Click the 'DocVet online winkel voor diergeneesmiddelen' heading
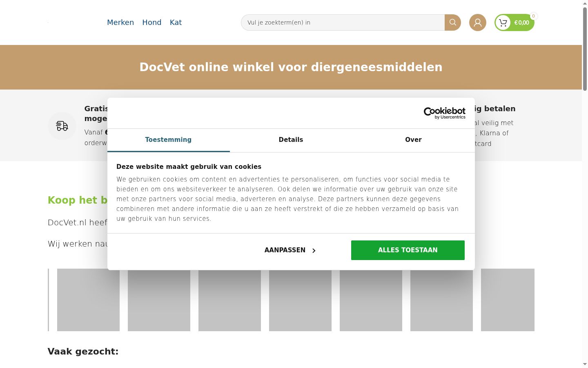 (291, 67)
